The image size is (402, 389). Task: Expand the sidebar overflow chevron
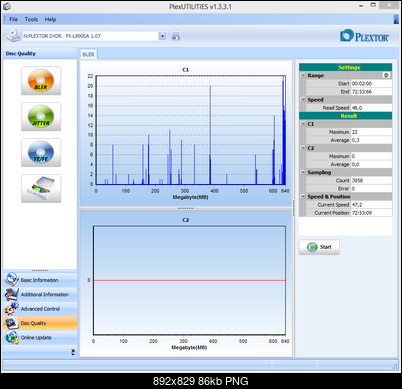pos(73,352)
